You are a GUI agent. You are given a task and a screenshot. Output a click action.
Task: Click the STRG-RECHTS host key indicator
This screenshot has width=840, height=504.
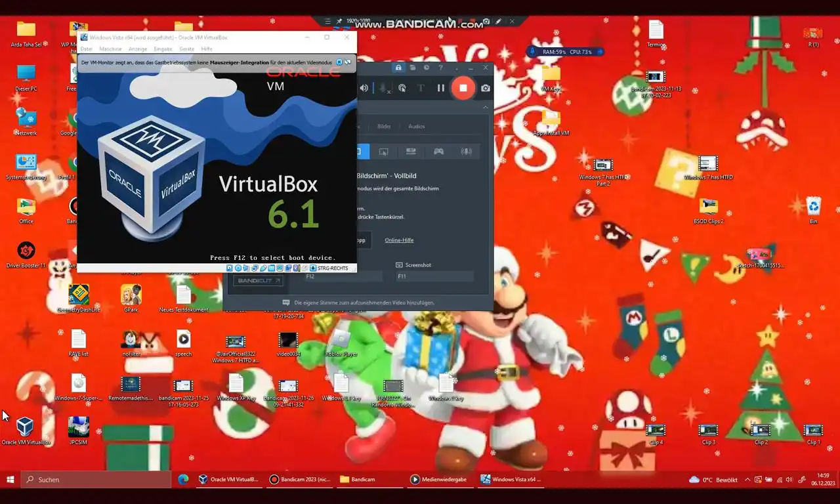click(333, 268)
